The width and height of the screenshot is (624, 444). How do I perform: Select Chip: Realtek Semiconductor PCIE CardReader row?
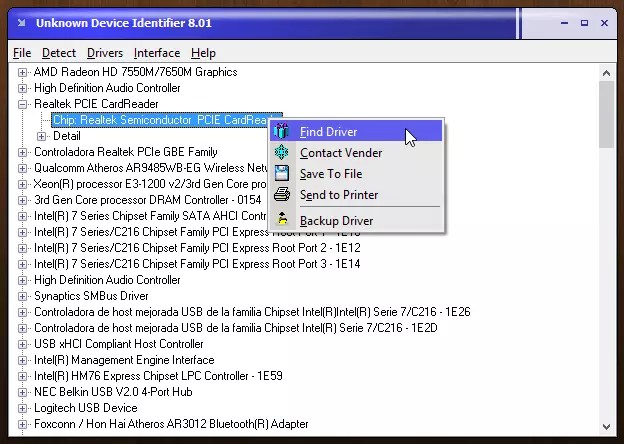(160, 120)
